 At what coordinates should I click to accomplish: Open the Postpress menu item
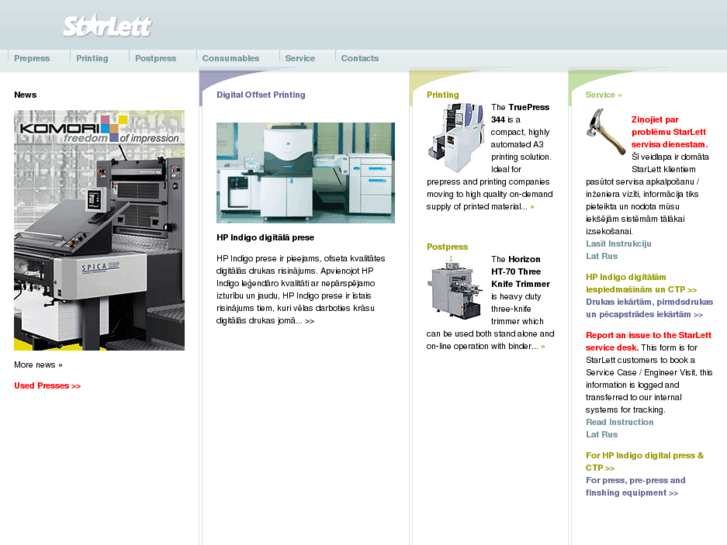point(155,58)
